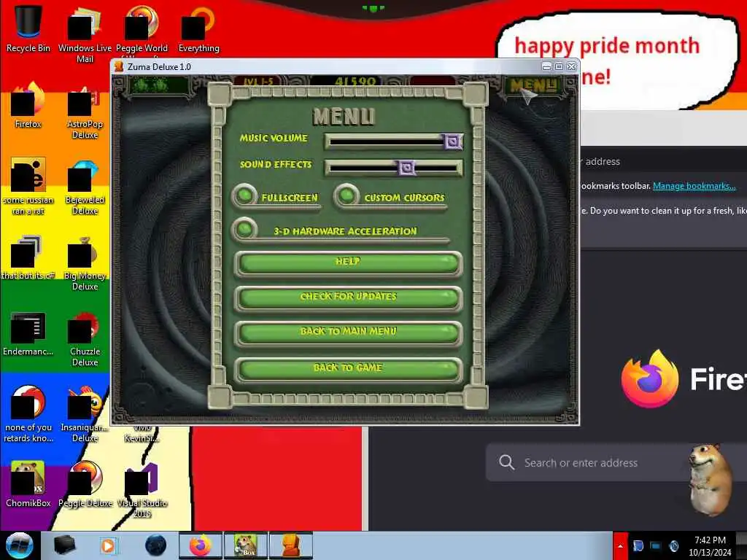Open Windows Live Mail desktop icon
This screenshot has height=560, width=747.
(x=85, y=34)
